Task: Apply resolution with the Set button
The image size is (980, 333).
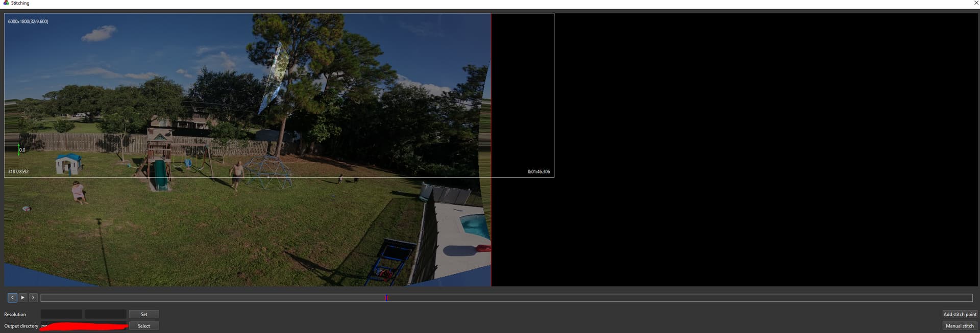Action: [144, 314]
